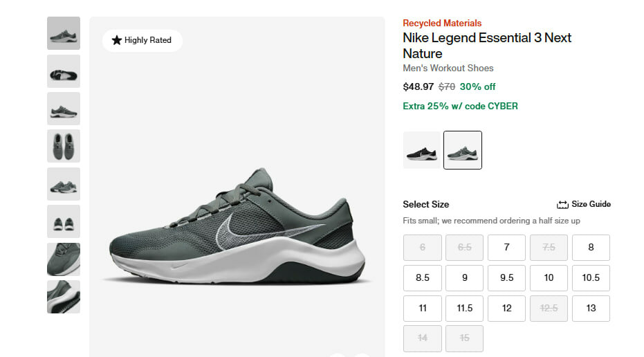View the last midsole close-up thumbnail
Image resolution: width=644 pixels, height=357 pixels.
64,297
